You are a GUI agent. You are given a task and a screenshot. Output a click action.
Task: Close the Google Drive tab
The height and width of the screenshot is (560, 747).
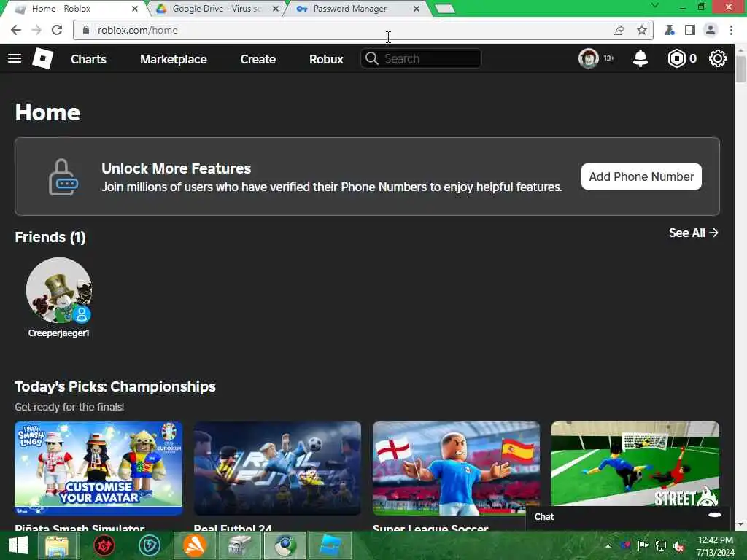[275, 9]
